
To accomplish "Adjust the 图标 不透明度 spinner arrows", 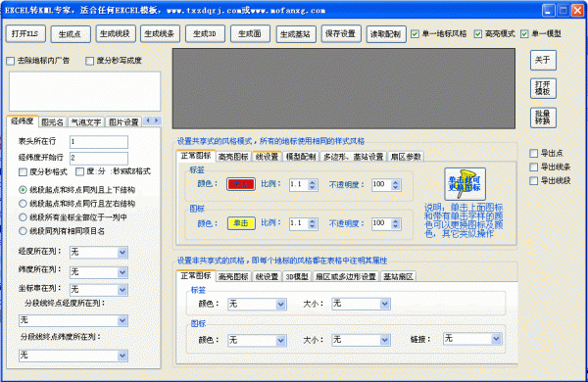I will pyautogui.click(x=395, y=223).
